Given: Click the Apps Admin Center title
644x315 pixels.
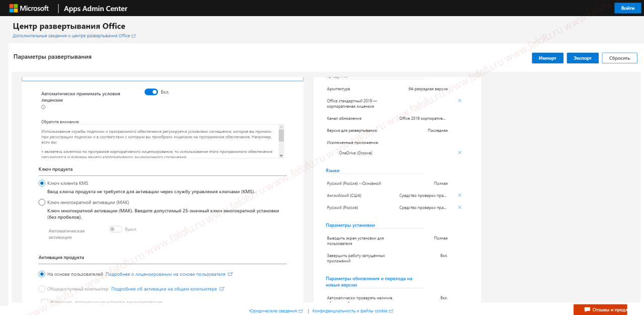Looking at the screenshot, I should coord(96,9).
